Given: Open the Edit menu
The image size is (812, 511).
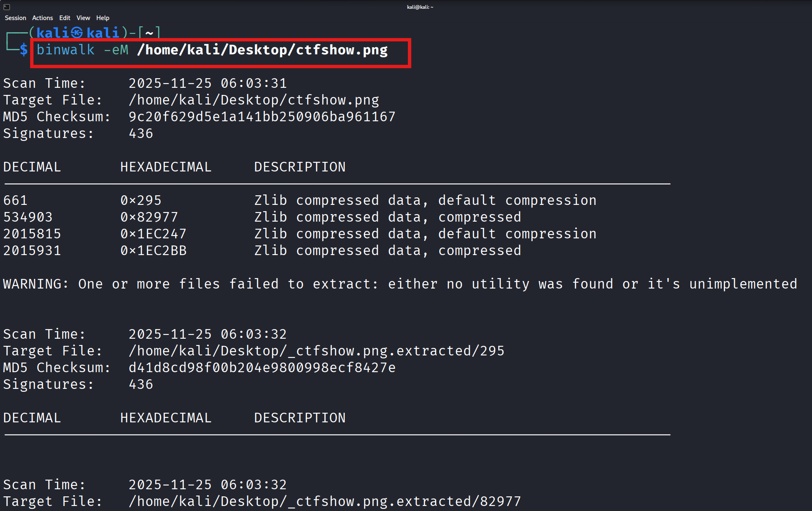Looking at the screenshot, I should click(65, 18).
